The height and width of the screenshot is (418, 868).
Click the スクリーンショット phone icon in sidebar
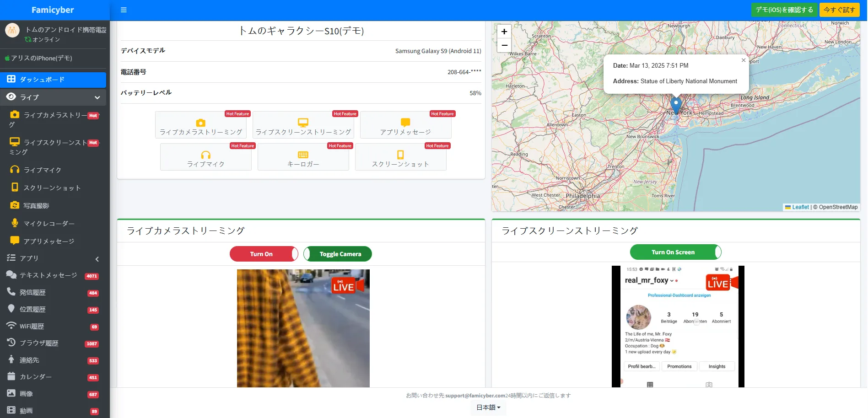click(x=15, y=188)
